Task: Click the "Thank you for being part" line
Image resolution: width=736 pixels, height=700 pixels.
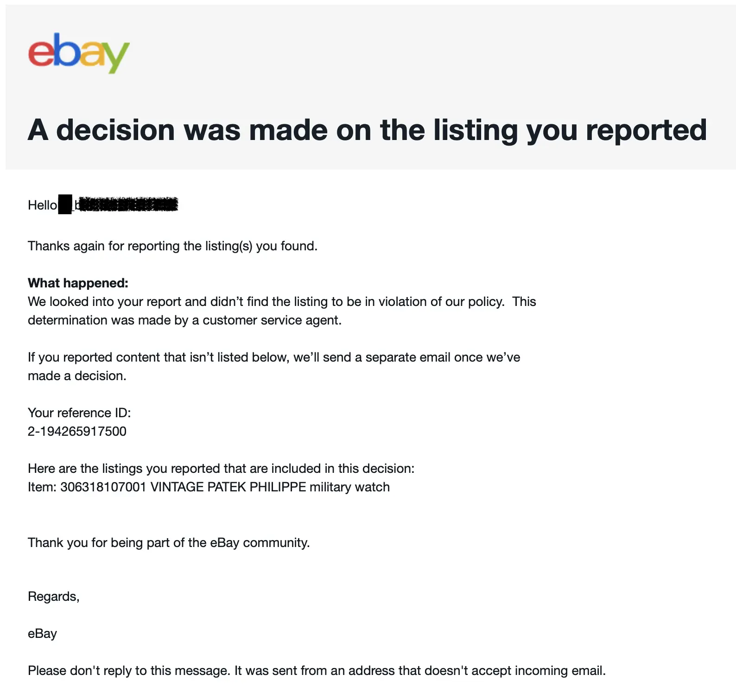Action: tap(169, 542)
